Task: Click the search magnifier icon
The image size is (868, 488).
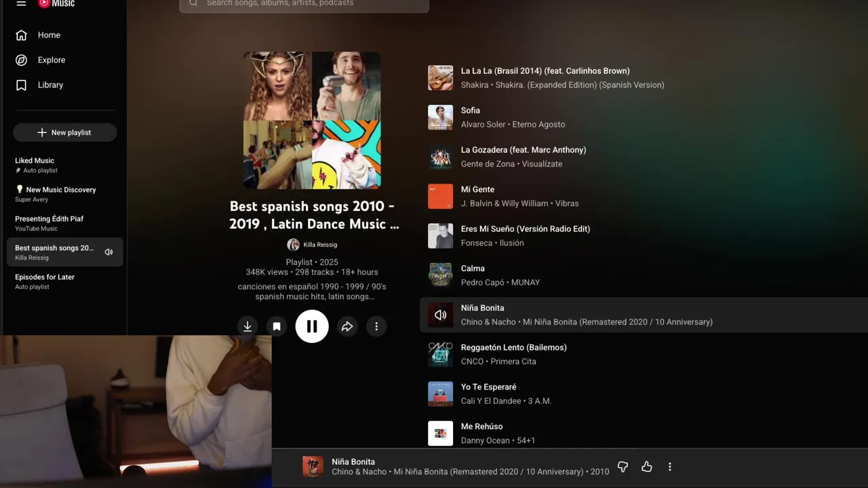Action: tap(193, 3)
